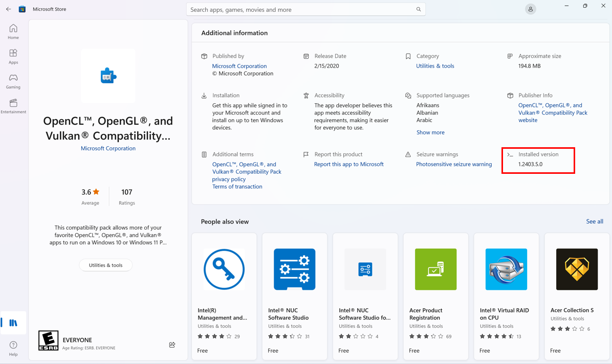Open the Intel NUC Software Studio thumbnail
This screenshot has width=612, height=364.
click(x=294, y=269)
